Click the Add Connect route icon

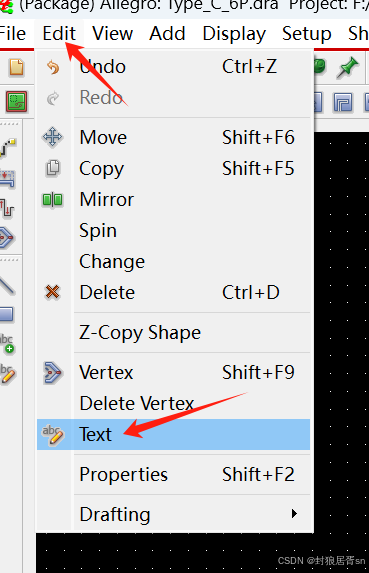click(7, 148)
